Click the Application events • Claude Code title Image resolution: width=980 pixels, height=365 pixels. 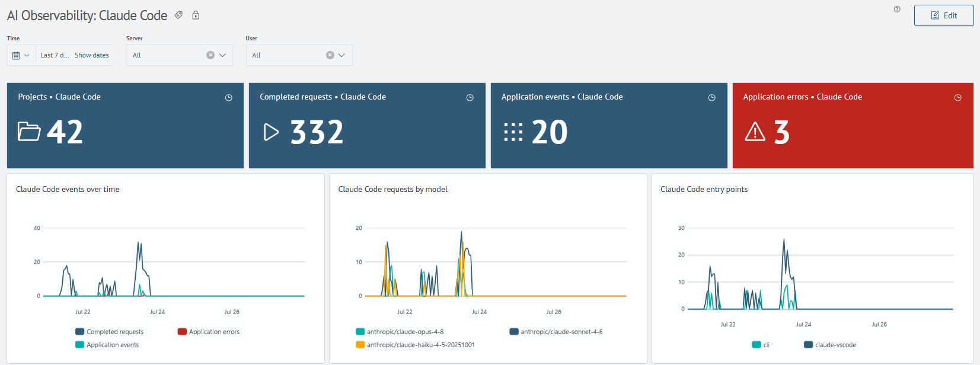(562, 97)
